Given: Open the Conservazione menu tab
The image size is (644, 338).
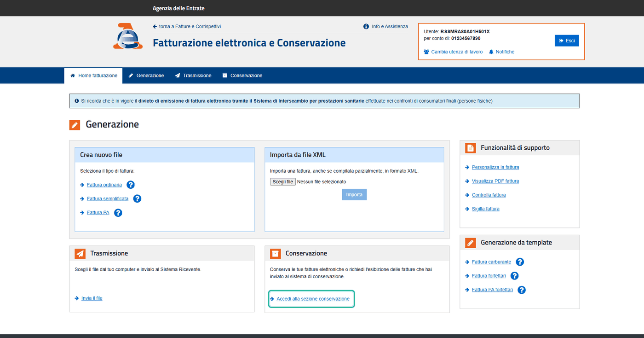Looking at the screenshot, I should pyautogui.click(x=242, y=76).
